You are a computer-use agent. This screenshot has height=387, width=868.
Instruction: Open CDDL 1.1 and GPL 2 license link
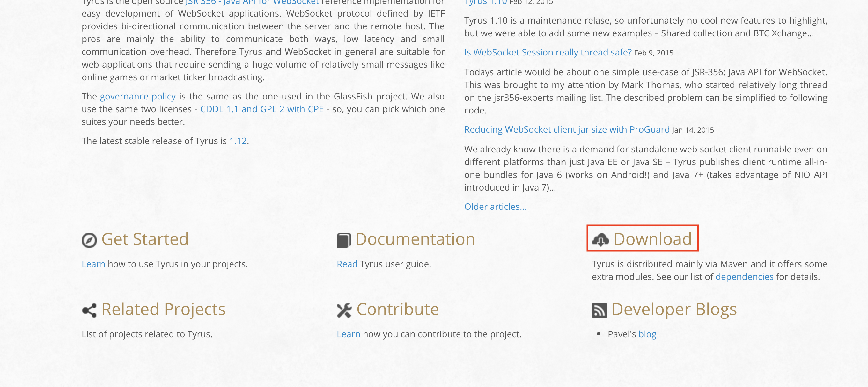coord(262,109)
